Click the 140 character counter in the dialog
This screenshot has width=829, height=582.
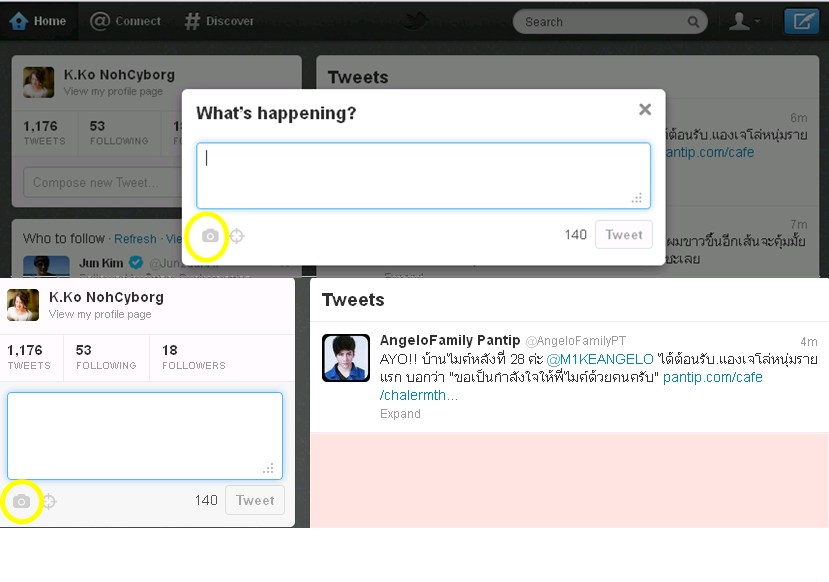(x=576, y=235)
